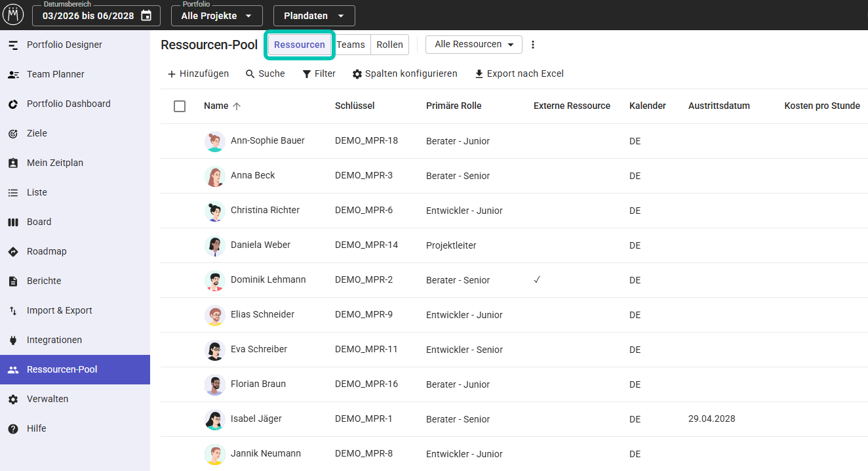
Task: Click Jannik Neumann's avatar
Action: (215, 454)
